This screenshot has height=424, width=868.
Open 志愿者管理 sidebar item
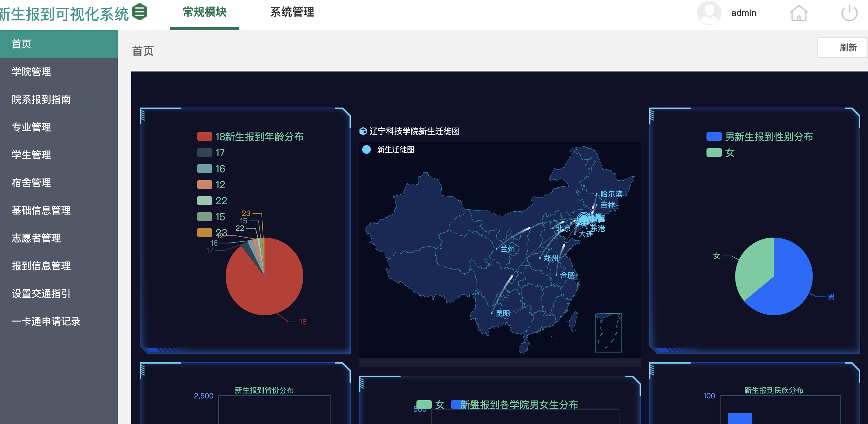(36, 238)
